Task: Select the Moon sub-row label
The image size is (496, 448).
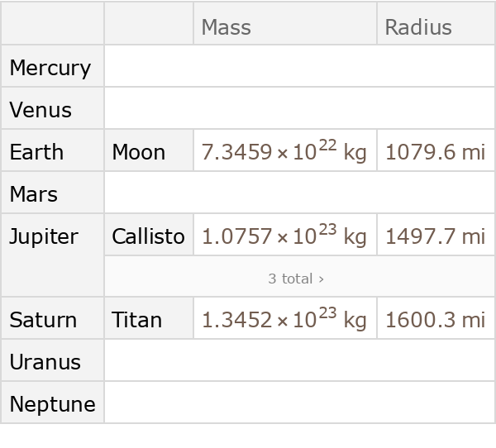Action: tap(139, 152)
